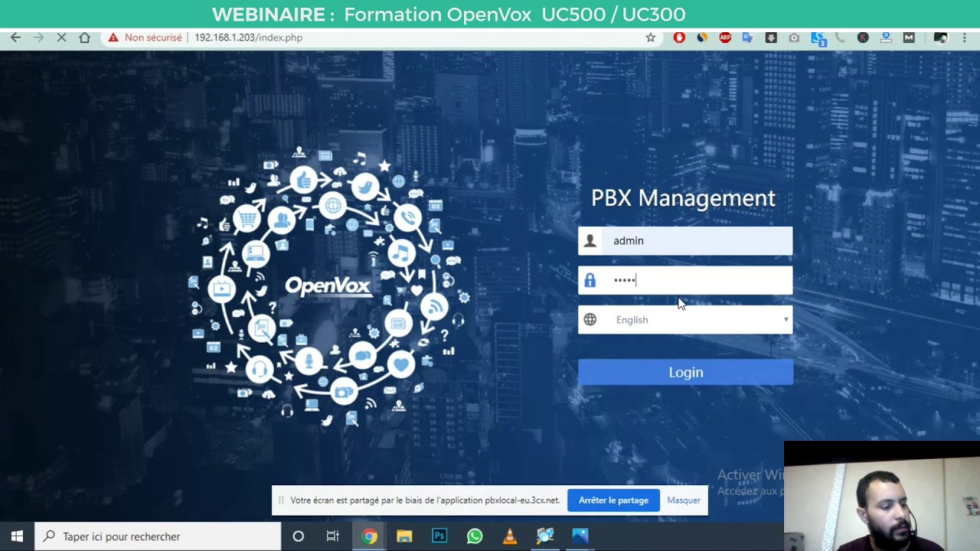Image resolution: width=980 pixels, height=551 pixels.
Task: Open the grey phone handset extension icon
Action: [x=840, y=37]
